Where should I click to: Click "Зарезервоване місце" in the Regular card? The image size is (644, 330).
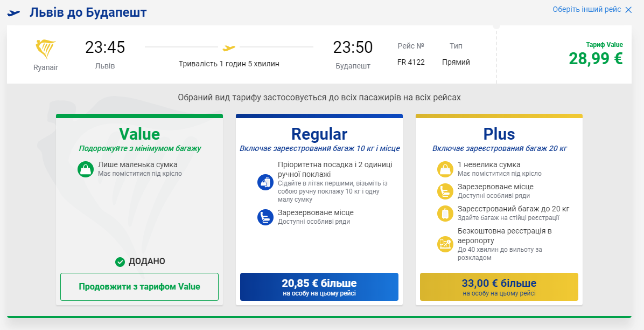pyautogui.click(x=316, y=213)
